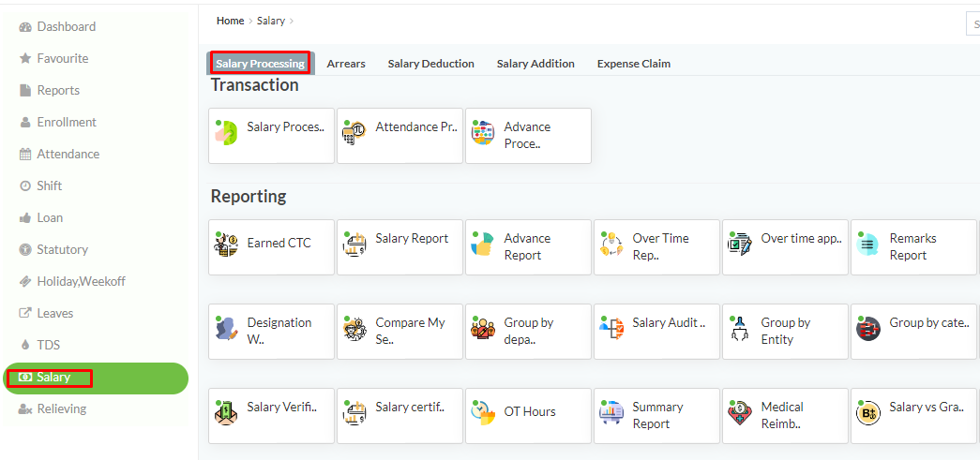980x460 pixels.
Task: Switch to the Arrears tab
Action: [x=346, y=64]
